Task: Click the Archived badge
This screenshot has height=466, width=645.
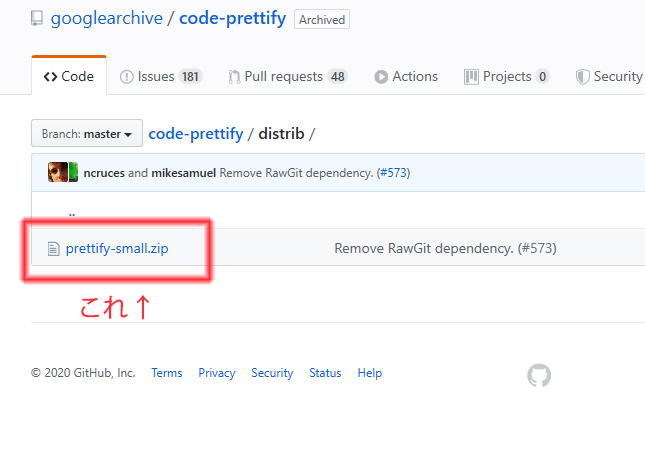Action: coord(322,19)
